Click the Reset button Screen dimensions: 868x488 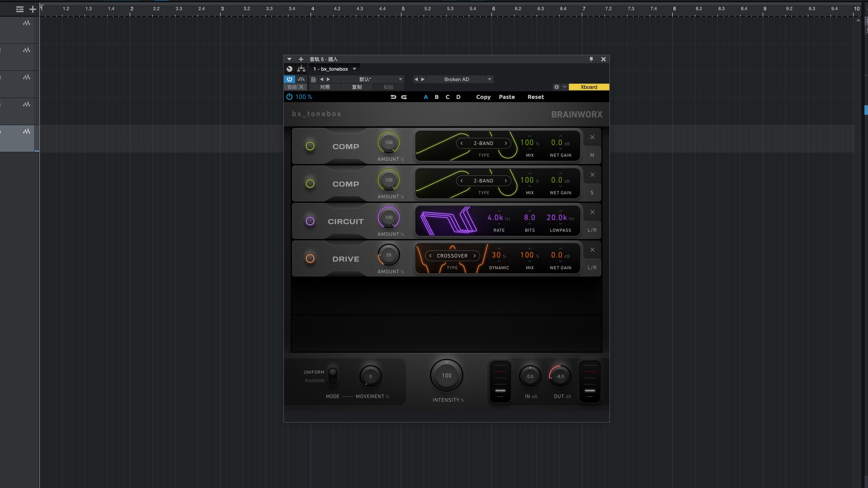click(536, 97)
